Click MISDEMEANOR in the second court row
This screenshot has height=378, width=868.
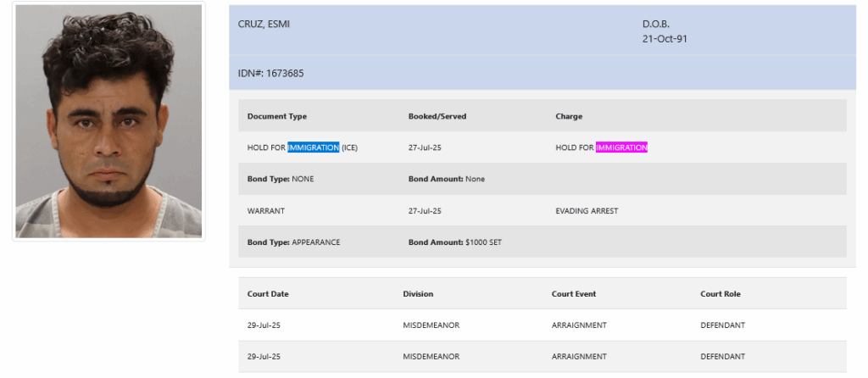[431, 357]
